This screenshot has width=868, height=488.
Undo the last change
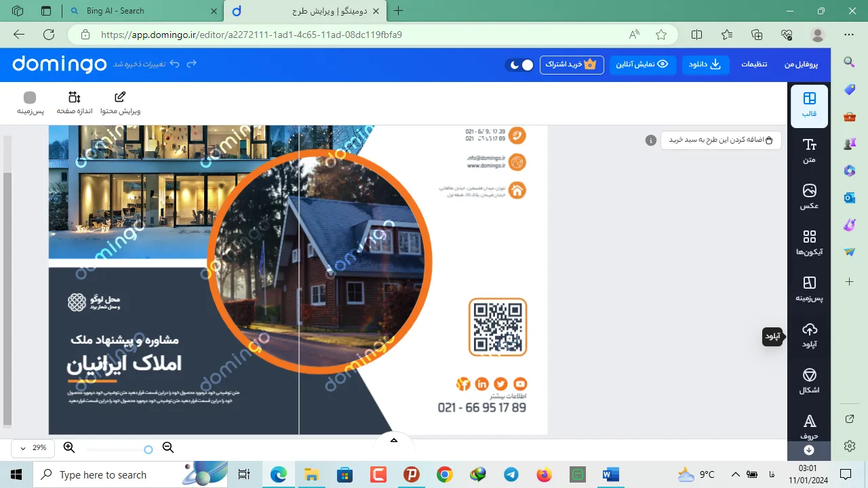click(175, 64)
